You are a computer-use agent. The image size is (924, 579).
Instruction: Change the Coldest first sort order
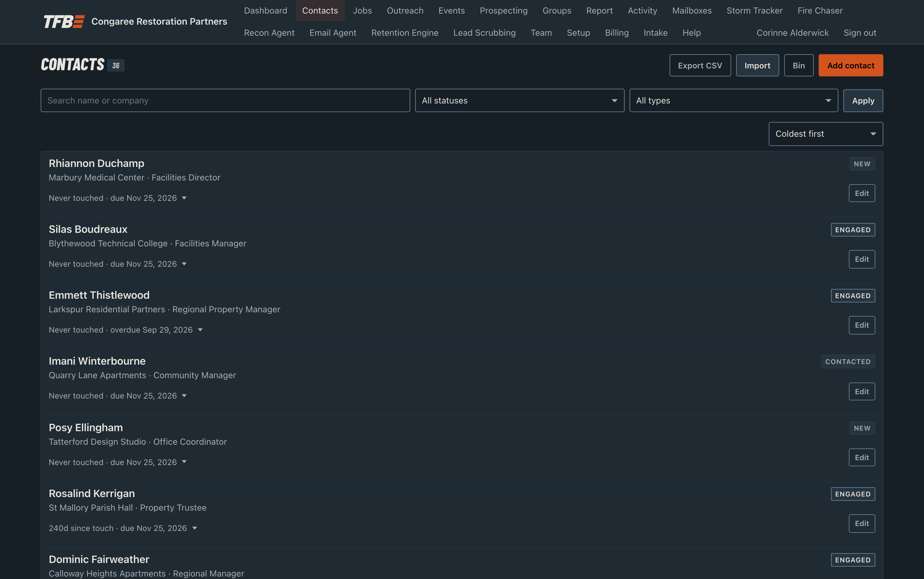pyautogui.click(x=825, y=134)
